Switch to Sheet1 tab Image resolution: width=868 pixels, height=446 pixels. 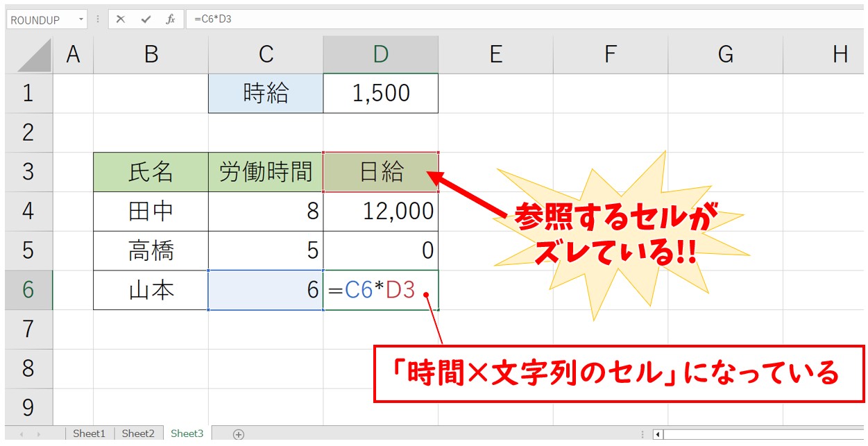pyautogui.click(x=90, y=434)
